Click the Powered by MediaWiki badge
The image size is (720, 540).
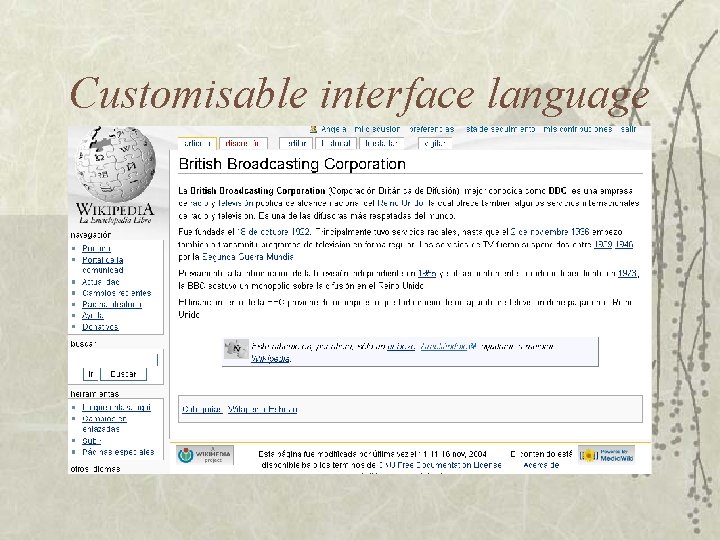pos(607,455)
